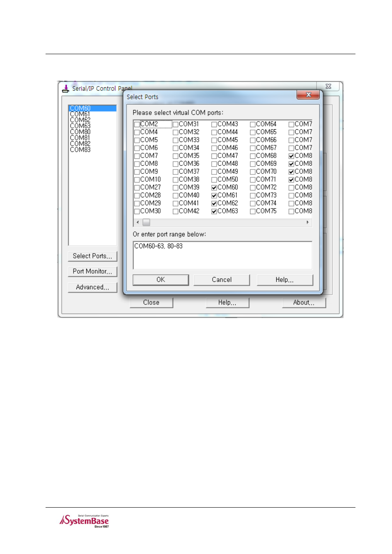Open Help in the Select Ports dialog
Viewport: 392px width, 554px height.
(x=284, y=280)
